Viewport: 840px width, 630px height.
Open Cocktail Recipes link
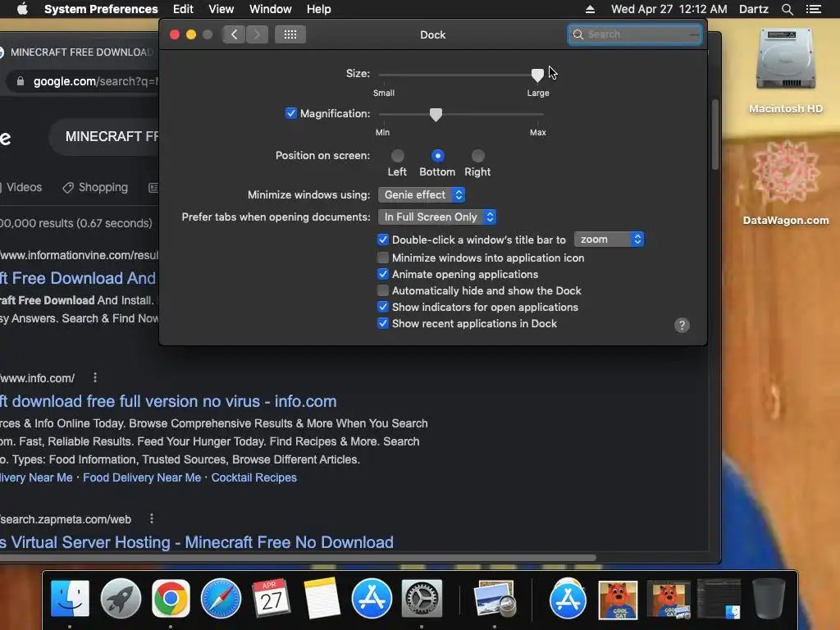254,478
